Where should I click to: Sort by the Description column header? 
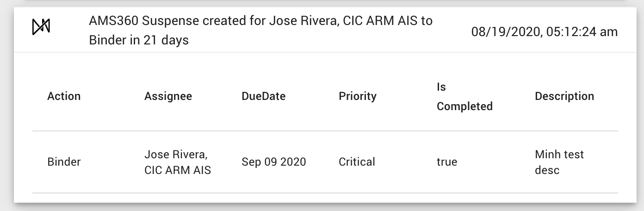[564, 96]
